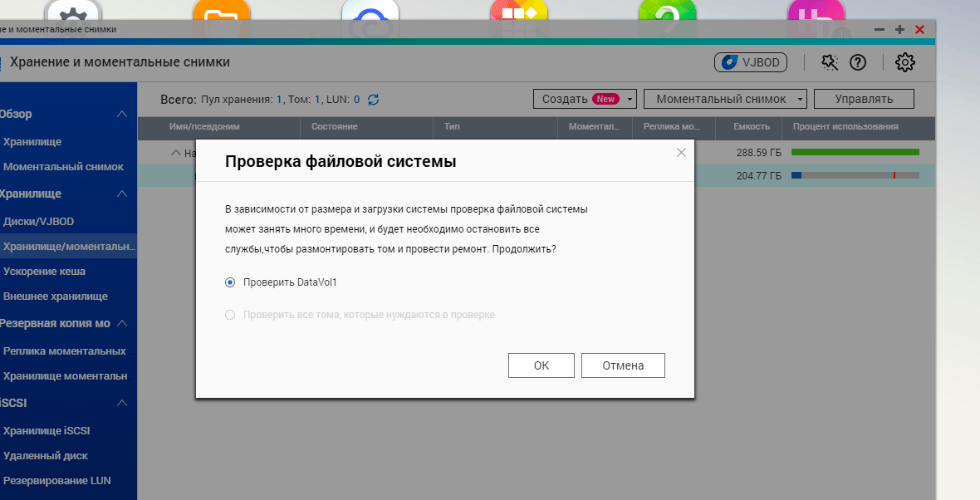Go to 'Ускорение кеша' sidebar item

point(44,272)
